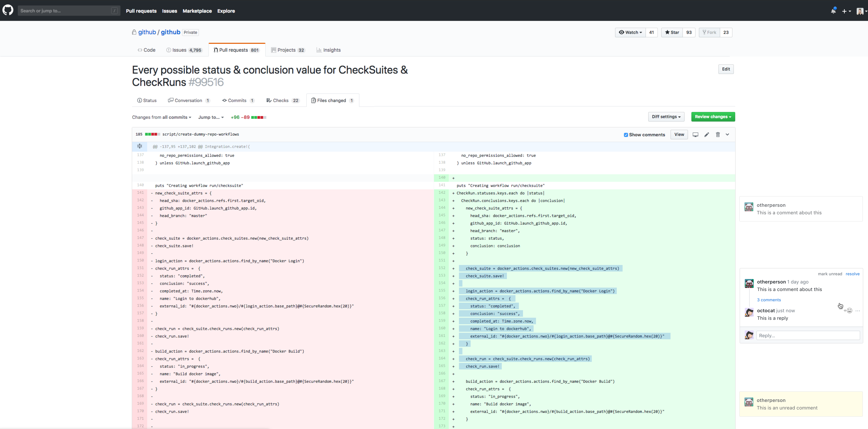Collapse the create-dummy-repo-workflows file chevron

[x=727, y=134]
